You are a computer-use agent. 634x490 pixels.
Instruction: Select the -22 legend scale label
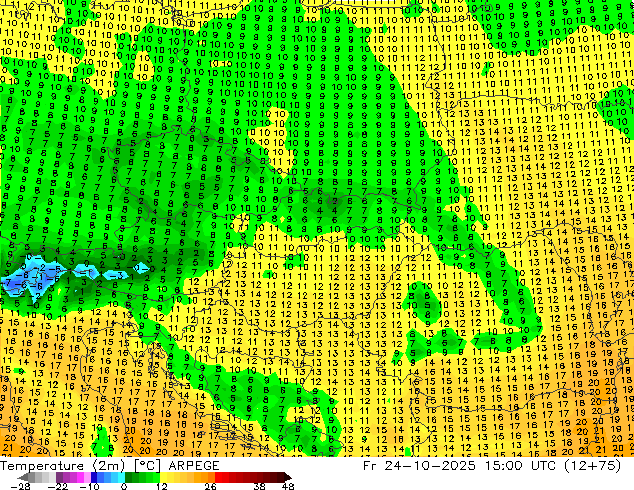coord(57,486)
